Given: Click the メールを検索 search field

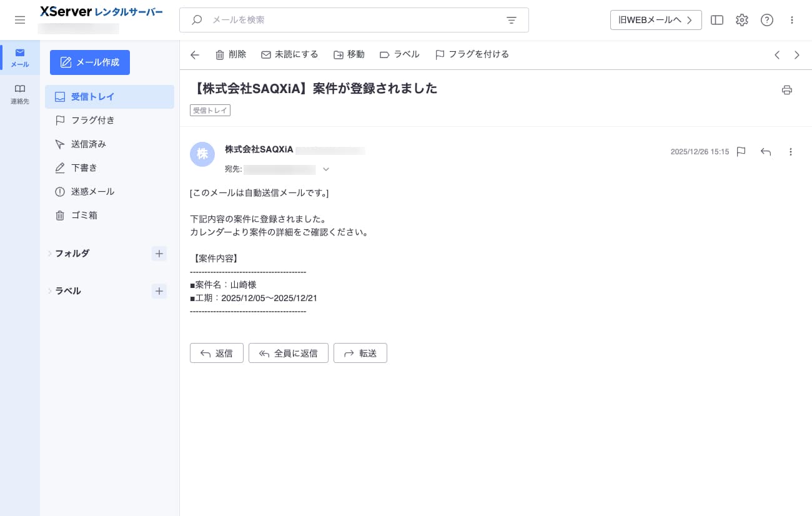Looking at the screenshot, I should pos(350,20).
